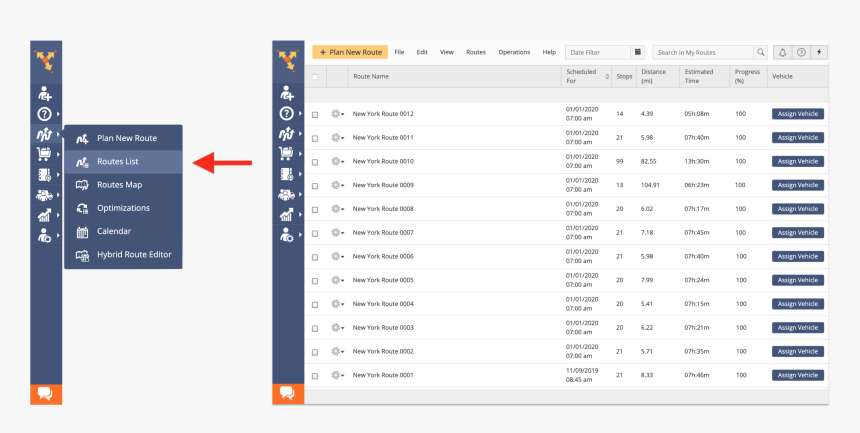This screenshot has height=433, width=860.
Task: Click the Route4Me logo in the Routes List window
Action: point(288,61)
